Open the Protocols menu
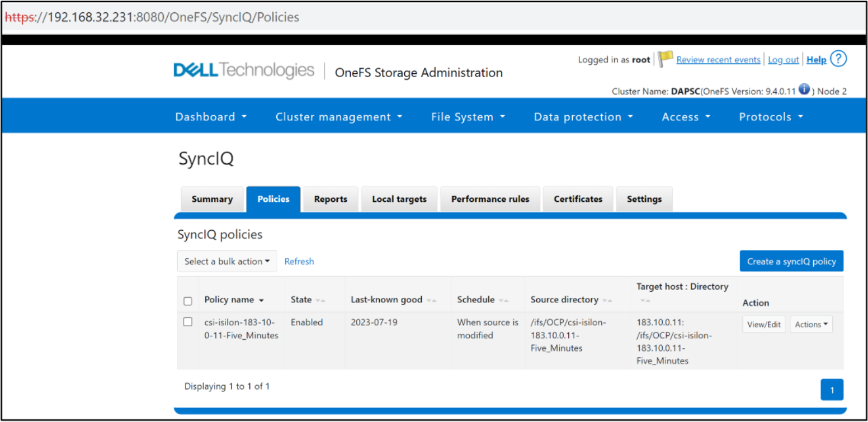The width and height of the screenshot is (868, 422). coord(771,117)
